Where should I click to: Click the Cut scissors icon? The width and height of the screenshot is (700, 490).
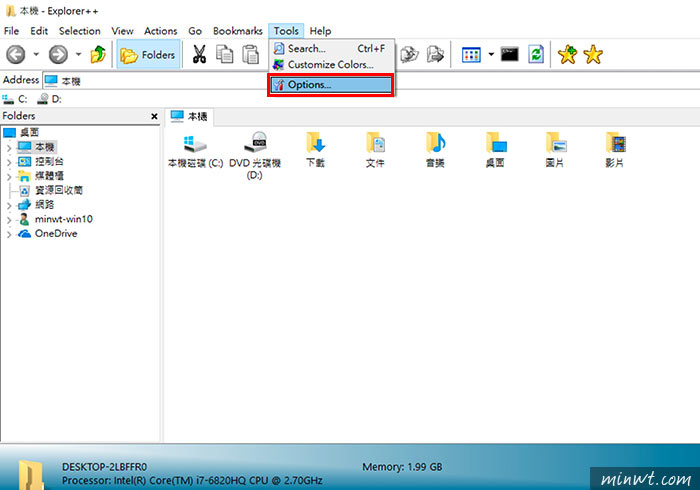tap(199, 54)
